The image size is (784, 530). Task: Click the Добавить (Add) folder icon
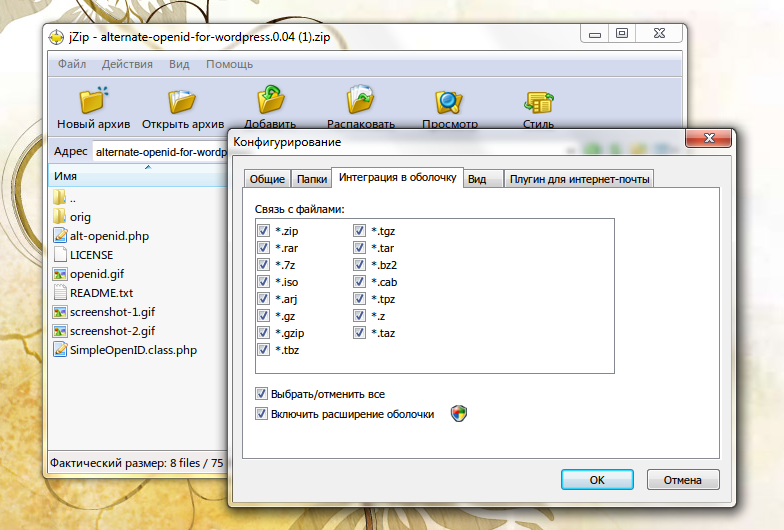(270, 99)
